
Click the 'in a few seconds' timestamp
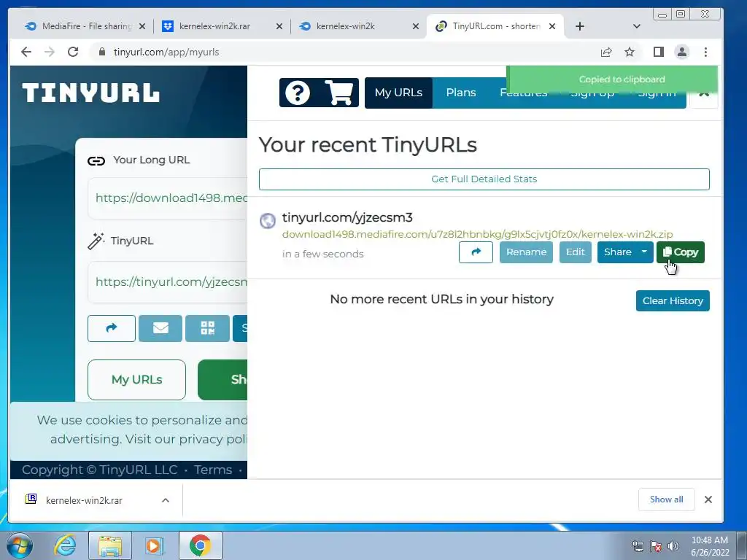pos(322,254)
